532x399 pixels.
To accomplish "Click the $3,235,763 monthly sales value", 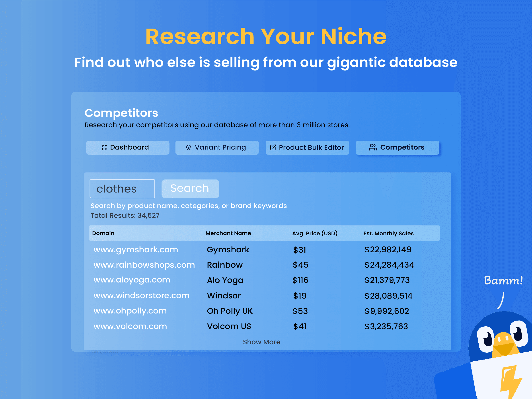I will 386,327.
